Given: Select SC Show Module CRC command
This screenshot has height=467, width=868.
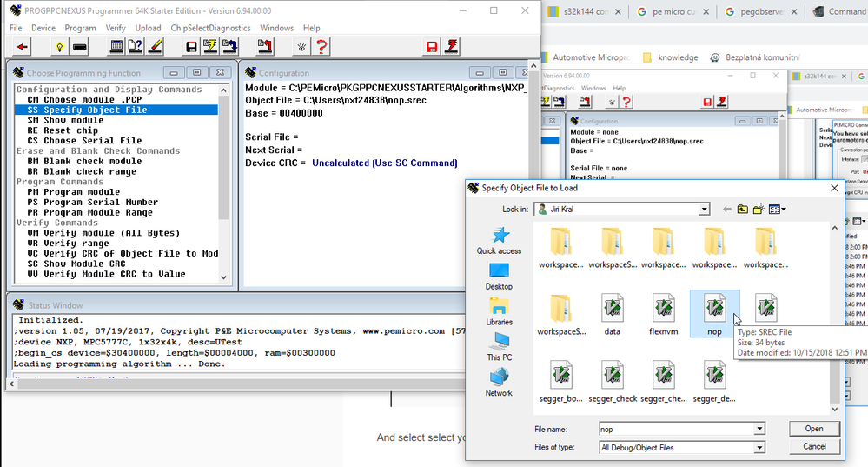Looking at the screenshot, I should [x=116, y=264].
